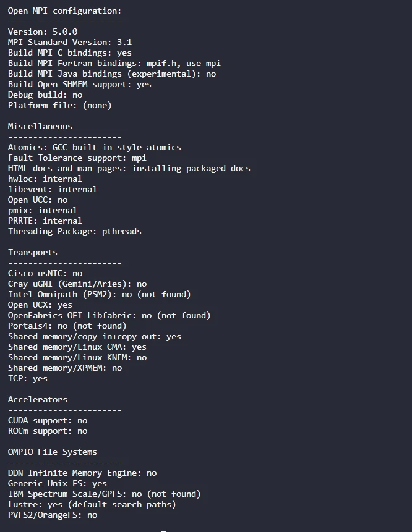Click the Build MPI Java bindings line
The width and height of the screenshot is (412, 532).
(112, 74)
